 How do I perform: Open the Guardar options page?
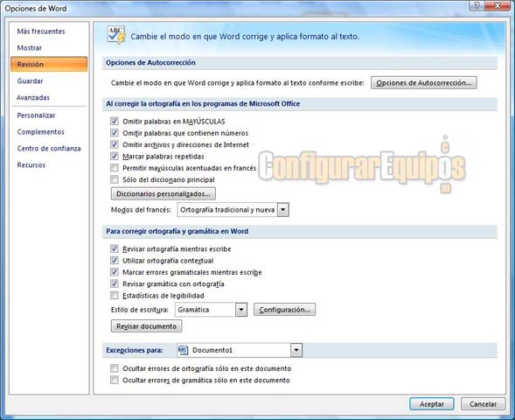[x=30, y=80]
